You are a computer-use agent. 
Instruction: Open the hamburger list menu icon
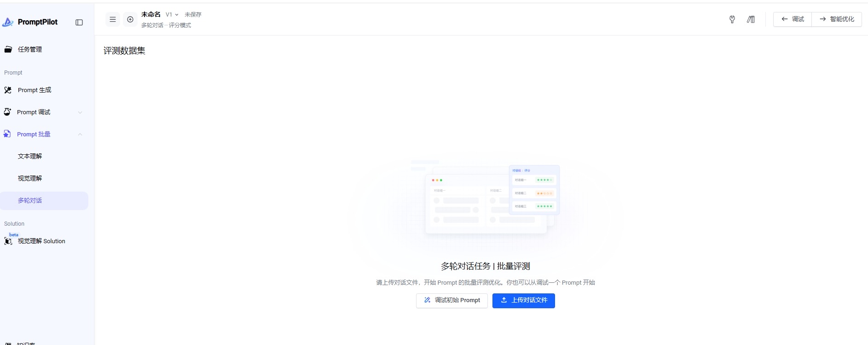click(113, 19)
